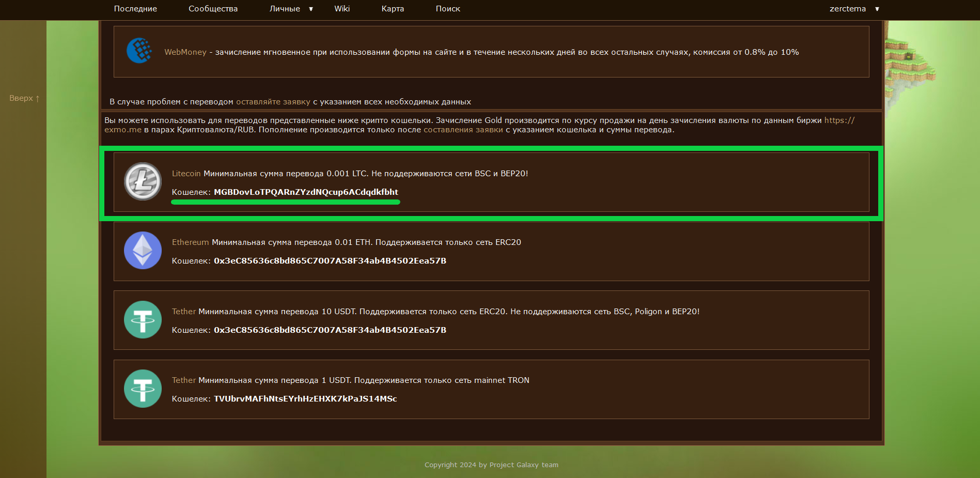The height and width of the screenshot is (478, 980).
Task: Click the Tether icon in the TRON row
Action: (143, 389)
